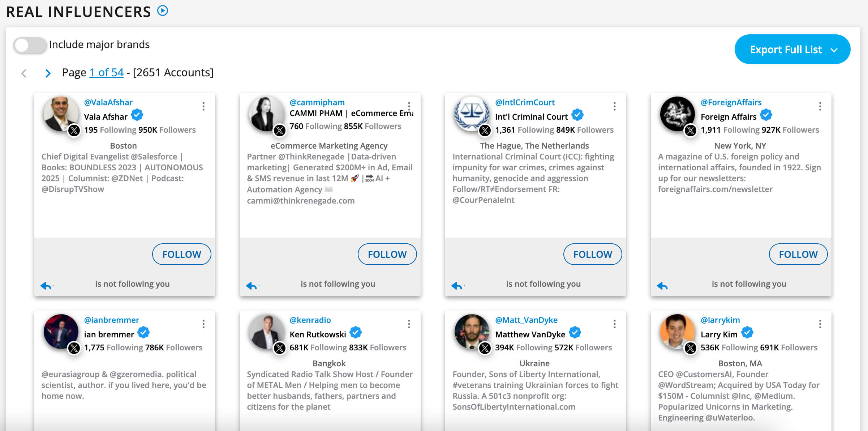Click ian bremmer's profile picture
The image size is (868, 431).
coord(61,332)
